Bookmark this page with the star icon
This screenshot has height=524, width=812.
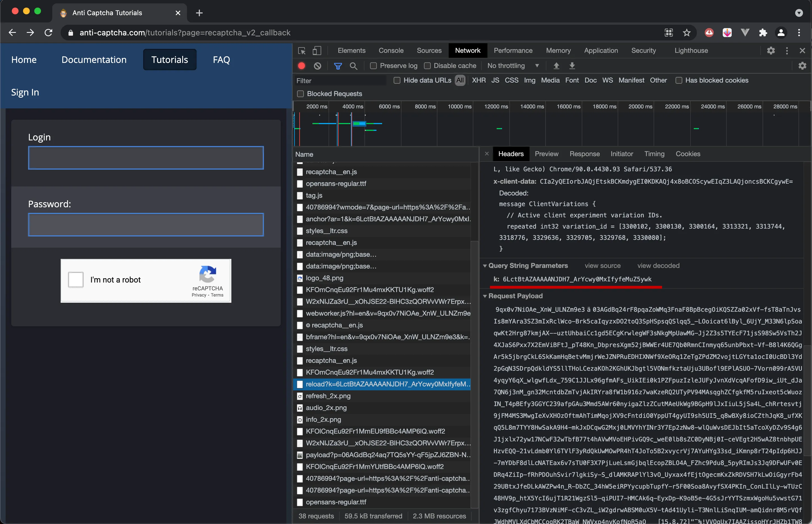[687, 33]
